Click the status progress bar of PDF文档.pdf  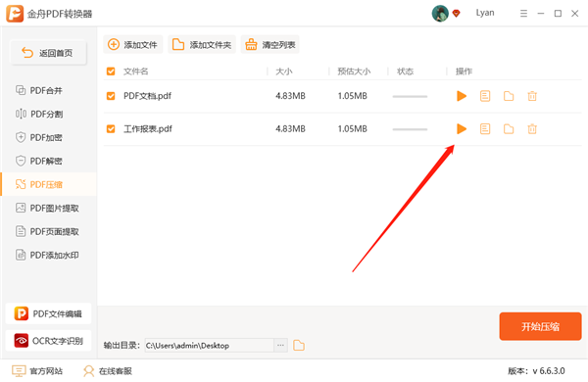[x=410, y=96]
